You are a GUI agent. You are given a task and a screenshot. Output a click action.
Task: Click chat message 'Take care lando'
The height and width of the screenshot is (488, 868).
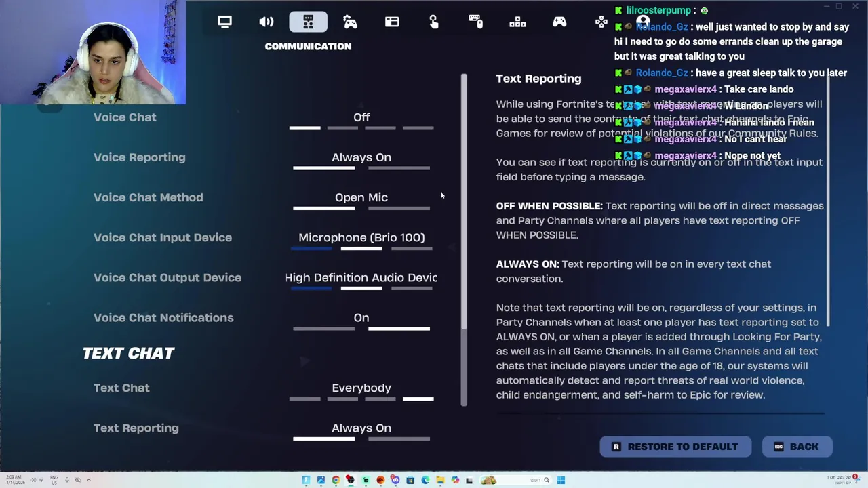759,89
